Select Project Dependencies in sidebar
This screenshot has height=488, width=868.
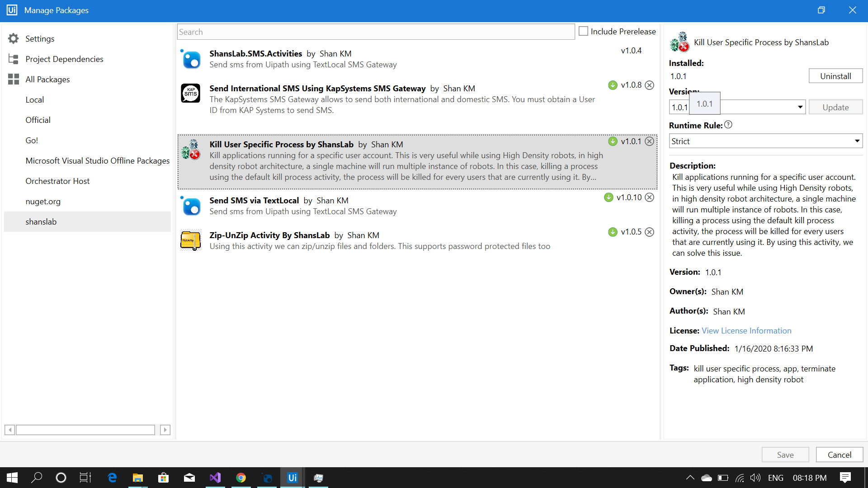coord(64,59)
